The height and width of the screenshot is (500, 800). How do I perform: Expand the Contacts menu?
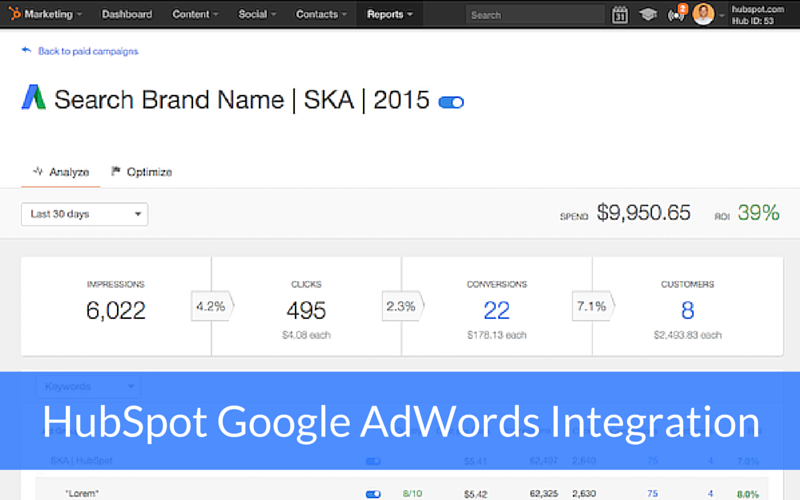(x=321, y=14)
